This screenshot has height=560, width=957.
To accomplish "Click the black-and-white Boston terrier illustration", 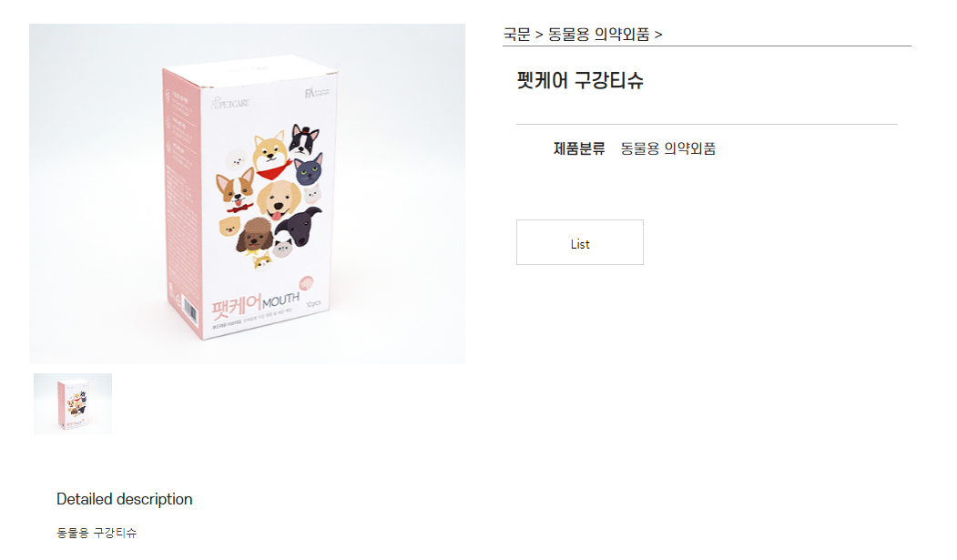I will tap(304, 139).
